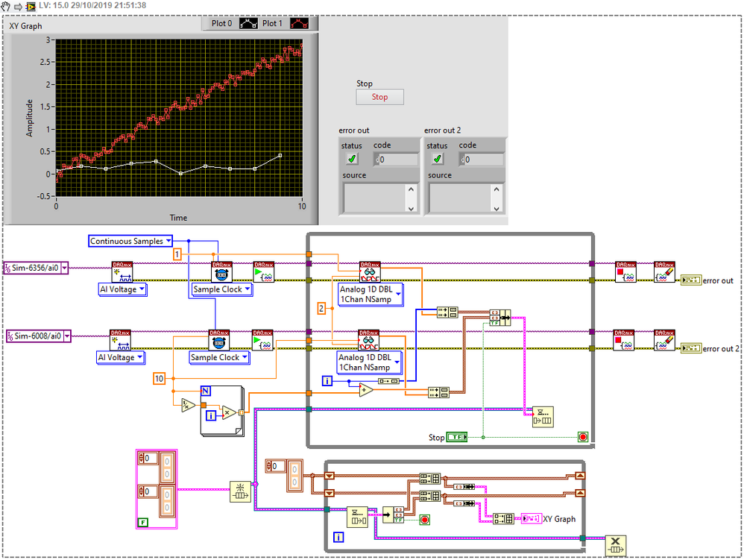Click the Plot 1 legend color sample
744x560 pixels.
coord(299,23)
